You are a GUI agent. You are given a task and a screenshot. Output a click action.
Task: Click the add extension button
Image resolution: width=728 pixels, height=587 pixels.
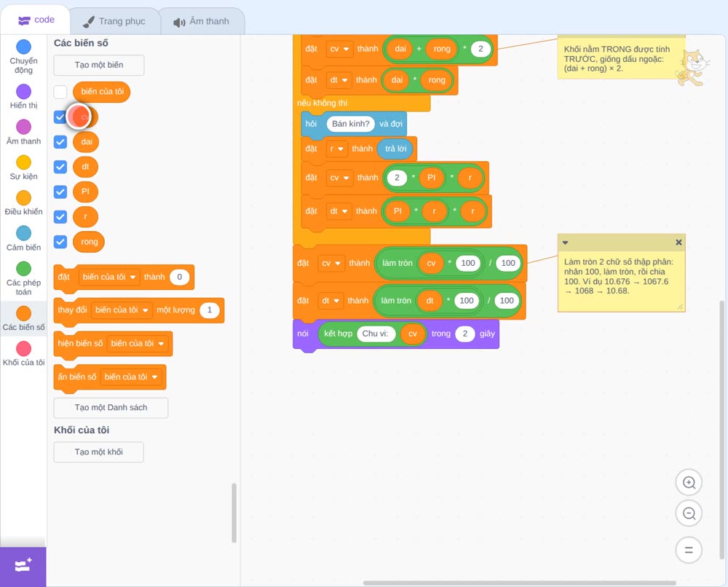click(23, 566)
